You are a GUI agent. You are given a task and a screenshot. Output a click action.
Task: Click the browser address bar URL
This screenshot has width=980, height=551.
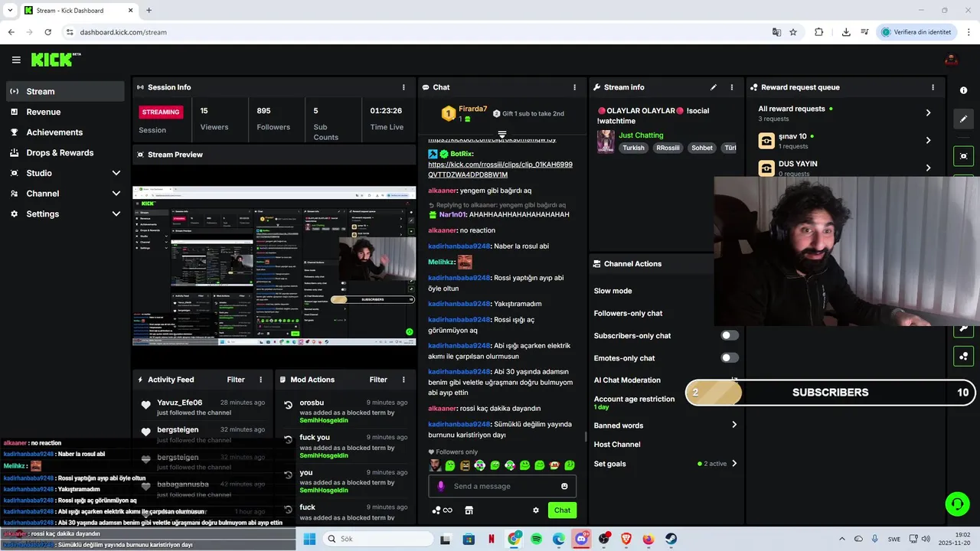(x=123, y=32)
